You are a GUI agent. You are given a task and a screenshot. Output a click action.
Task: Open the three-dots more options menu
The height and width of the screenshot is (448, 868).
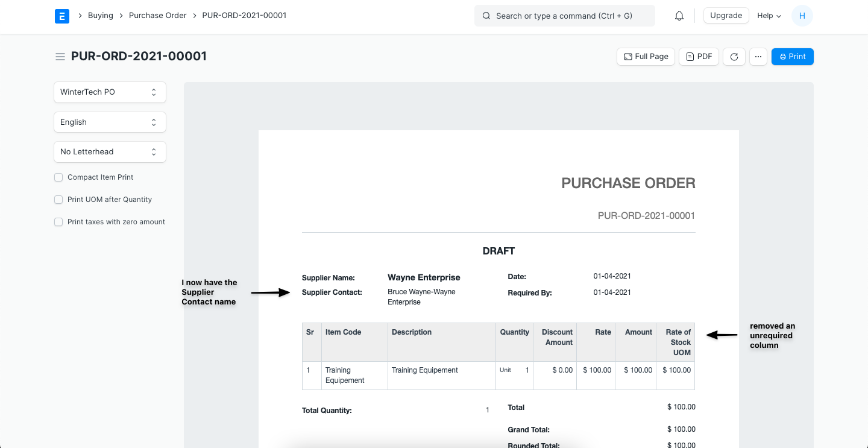(x=758, y=57)
